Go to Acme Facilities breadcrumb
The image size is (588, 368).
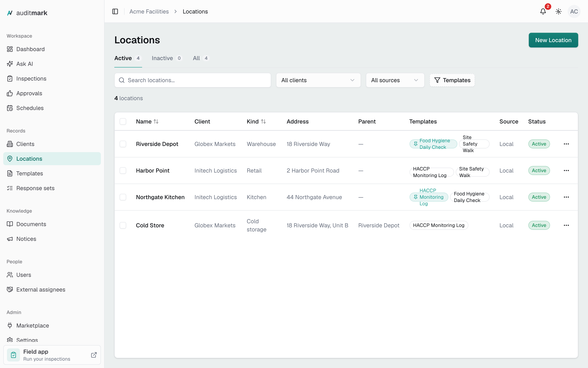(x=149, y=11)
